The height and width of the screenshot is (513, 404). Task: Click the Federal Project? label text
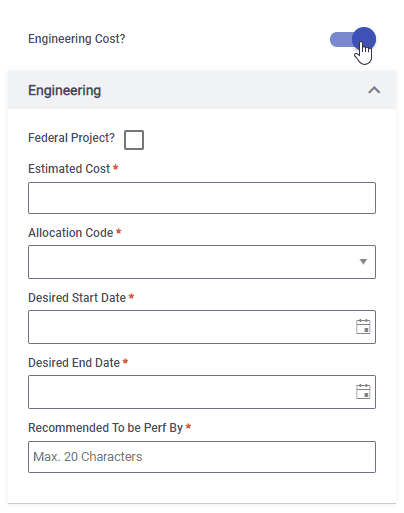tap(71, 138)
